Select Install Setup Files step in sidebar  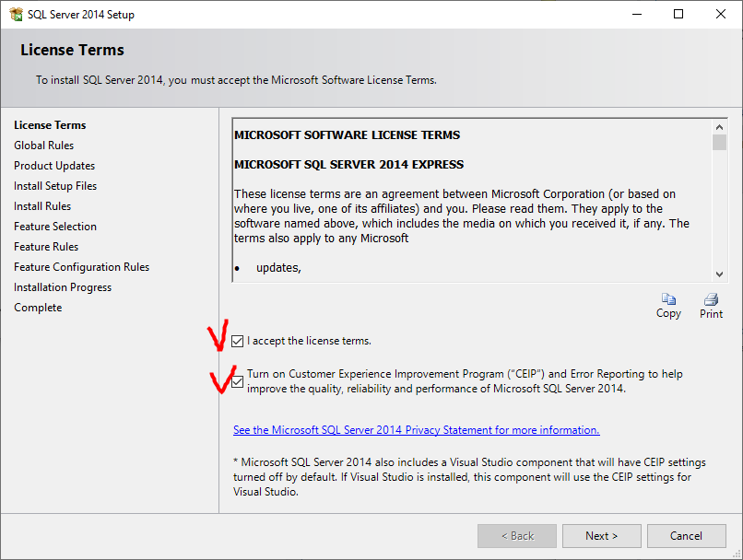[x=55, y=186]
